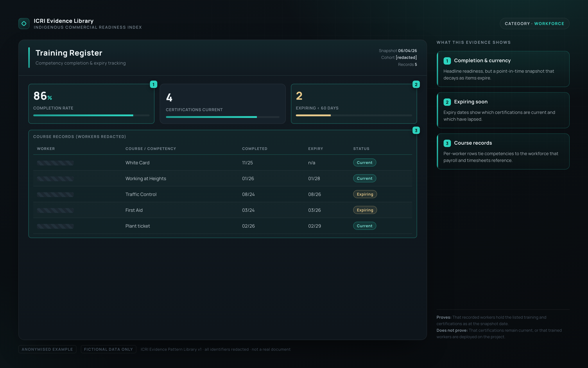This screenshot has height=368, width=588.
Task: Select the Certifications Current card
Action: (223, 104)
